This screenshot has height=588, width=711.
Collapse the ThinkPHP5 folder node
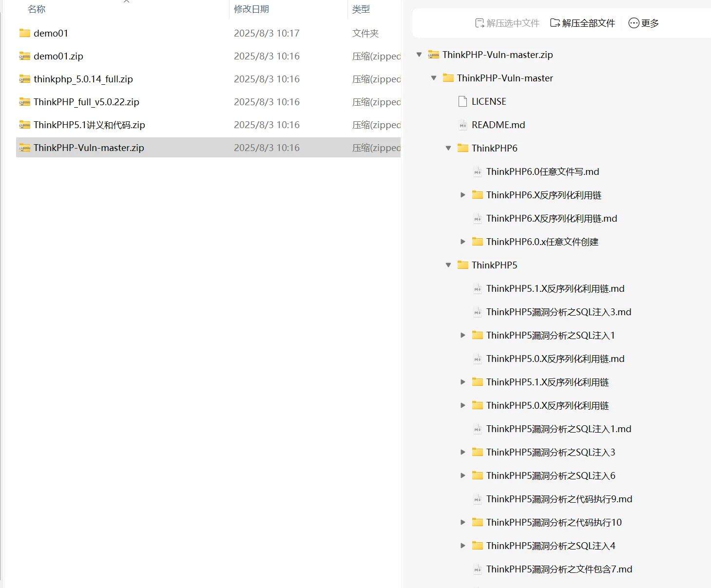(448, 265)
